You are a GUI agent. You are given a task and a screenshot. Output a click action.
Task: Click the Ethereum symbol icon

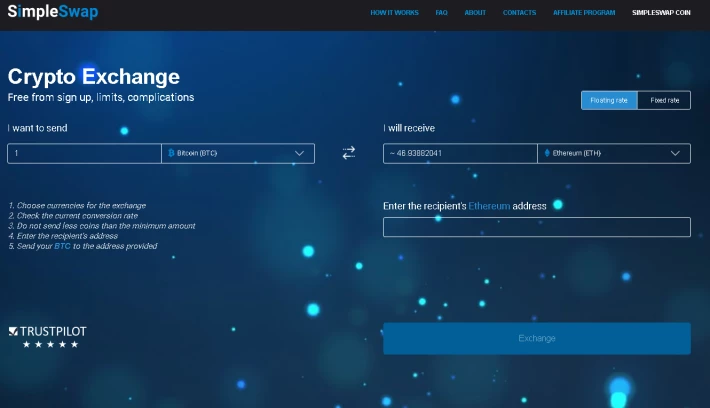pos(547,153)
